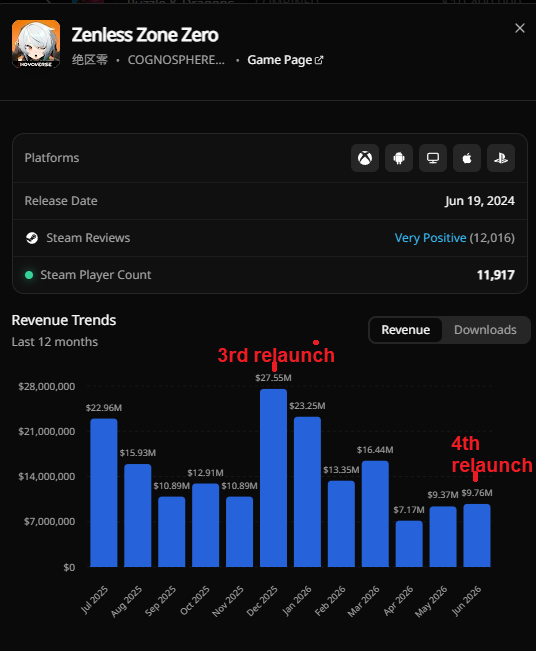Click the Jun 2026 axis label
Viewport: 536px width, 651px height.
tap(466, 601)
